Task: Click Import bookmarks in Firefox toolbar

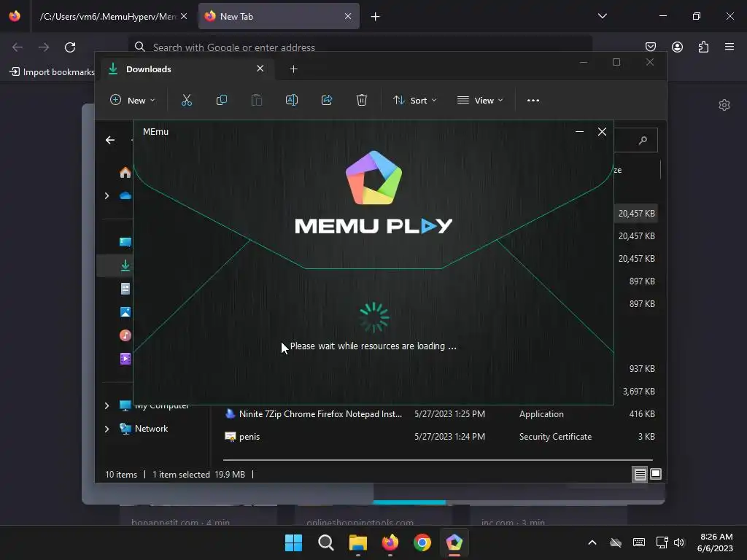Action: coord(52,72)
